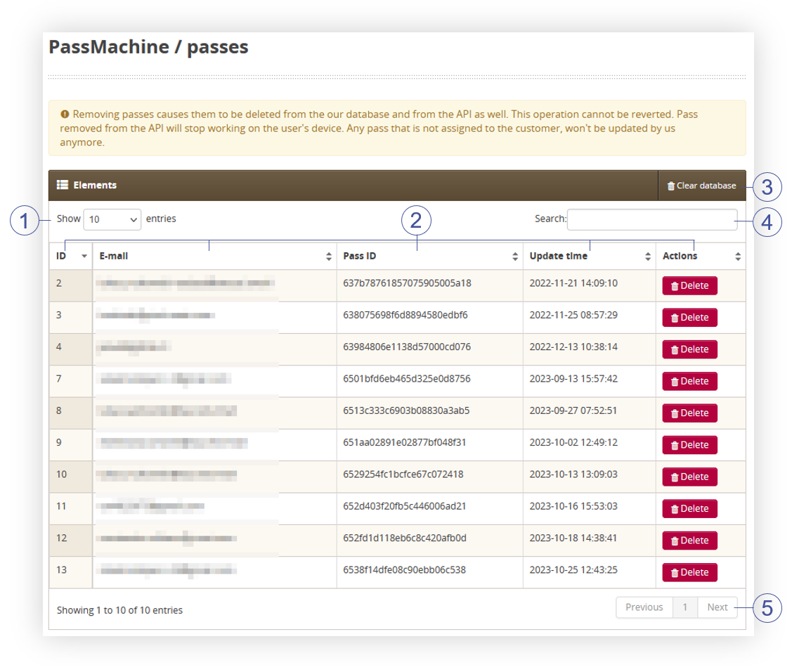Viewport: 792px width, 672px height.
Task: Delete the pass with ID 11
Action: [689, 508]
